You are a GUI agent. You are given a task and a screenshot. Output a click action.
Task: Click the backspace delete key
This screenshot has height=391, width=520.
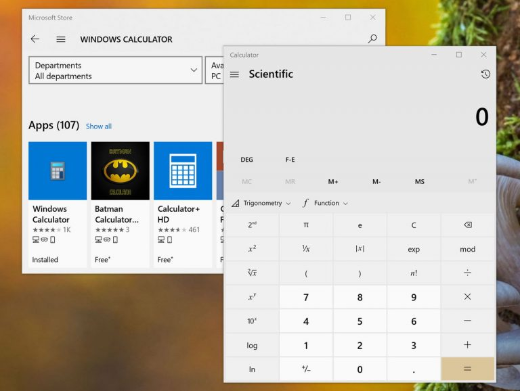468,225
